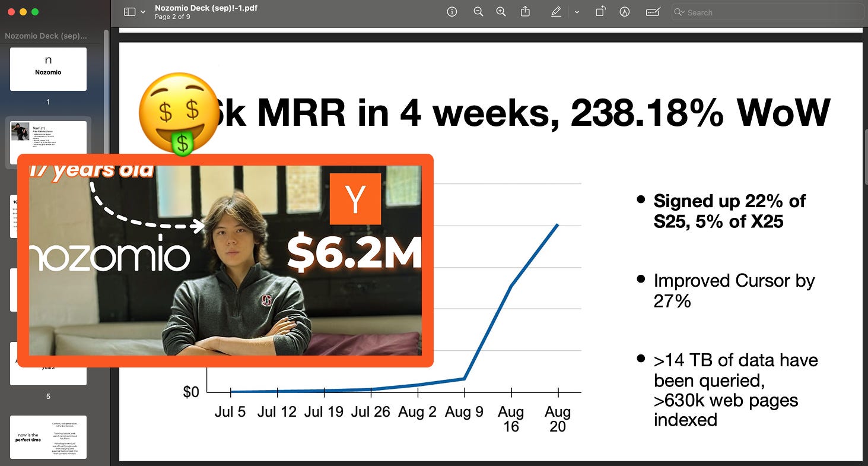Select page 2 Team thumbnail
868x466 pixels.
pos(48,143)
